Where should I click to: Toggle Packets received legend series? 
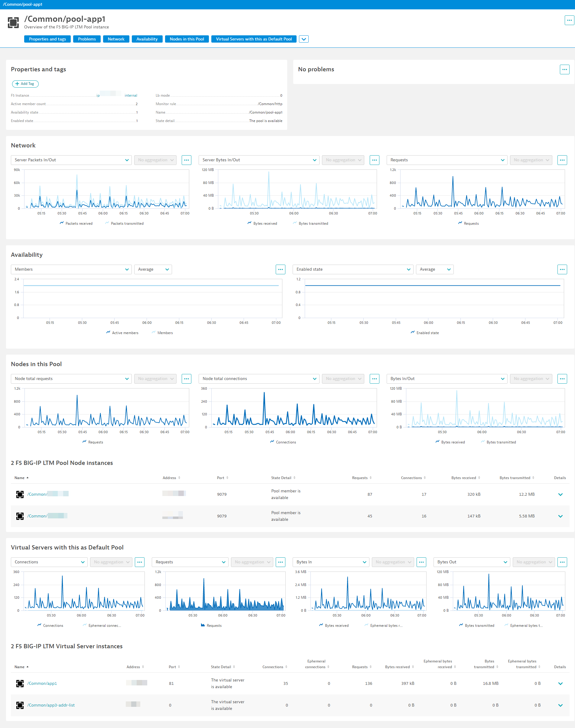pyautogui.click(x=76, y=224)
